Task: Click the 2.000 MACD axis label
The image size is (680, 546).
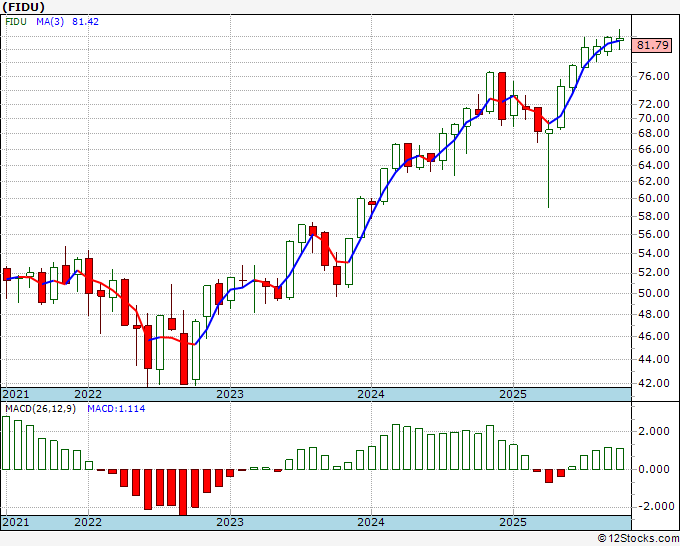Action: tap(654, 432)
